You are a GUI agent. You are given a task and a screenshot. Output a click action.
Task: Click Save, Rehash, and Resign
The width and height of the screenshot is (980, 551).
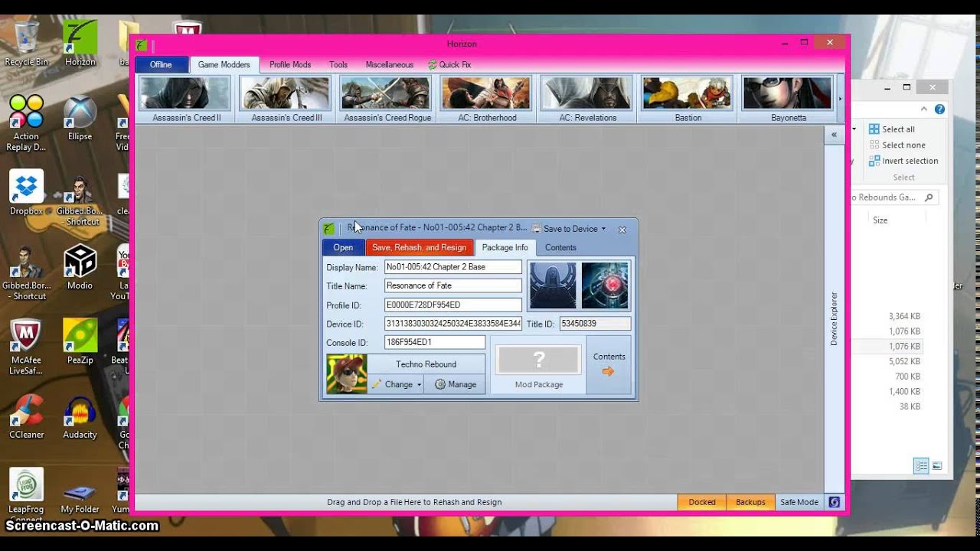419,247
